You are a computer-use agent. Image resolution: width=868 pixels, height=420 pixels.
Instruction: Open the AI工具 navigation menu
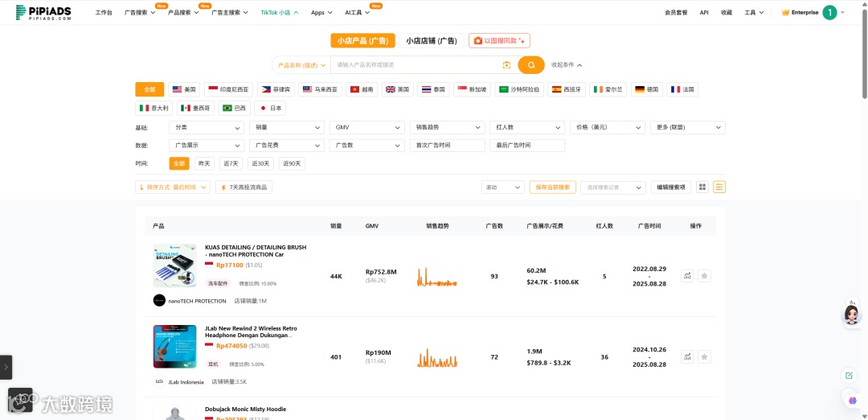coord(357,12)
